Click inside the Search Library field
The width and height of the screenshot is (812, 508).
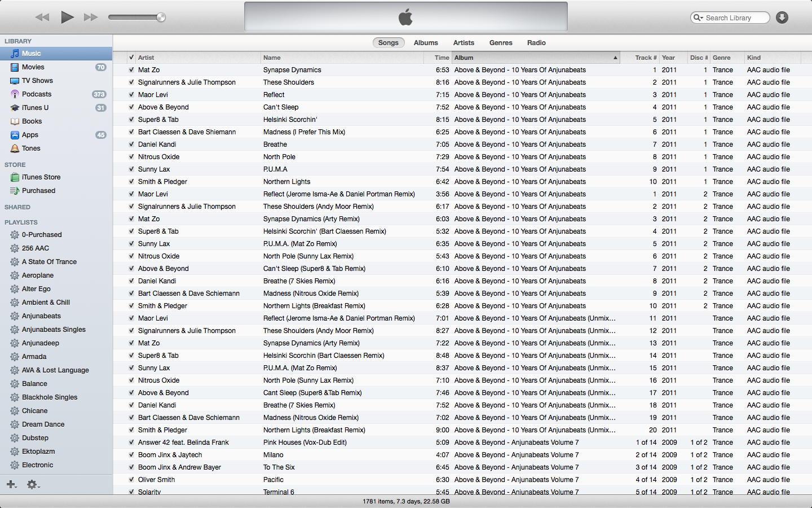point(730,17)
